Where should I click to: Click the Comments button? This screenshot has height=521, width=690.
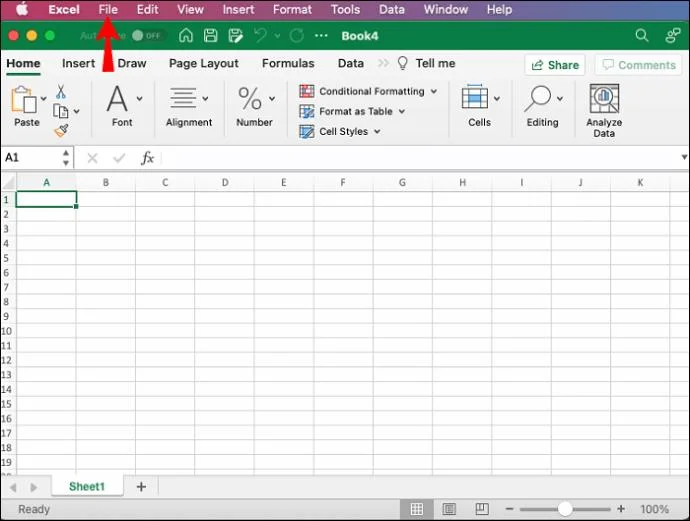639,65
